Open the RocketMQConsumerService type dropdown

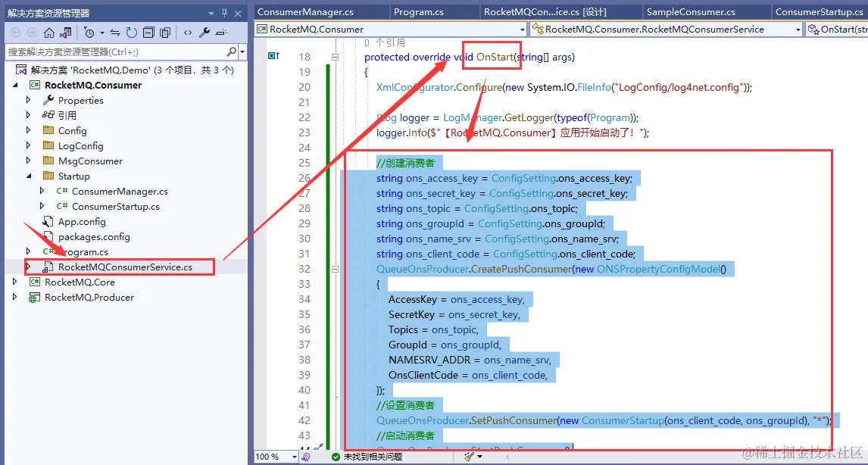798,30
